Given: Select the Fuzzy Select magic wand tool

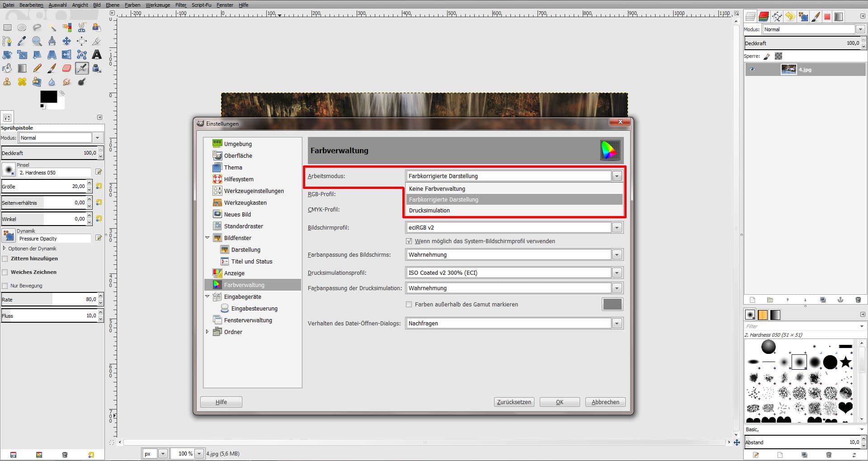Looking at the screenshot, I should pos(52,28).
